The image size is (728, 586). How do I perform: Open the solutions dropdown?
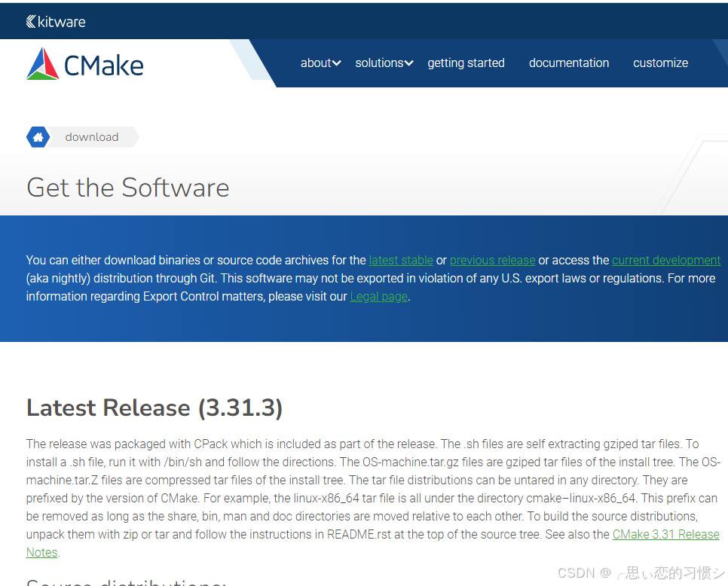click(384, 63)
